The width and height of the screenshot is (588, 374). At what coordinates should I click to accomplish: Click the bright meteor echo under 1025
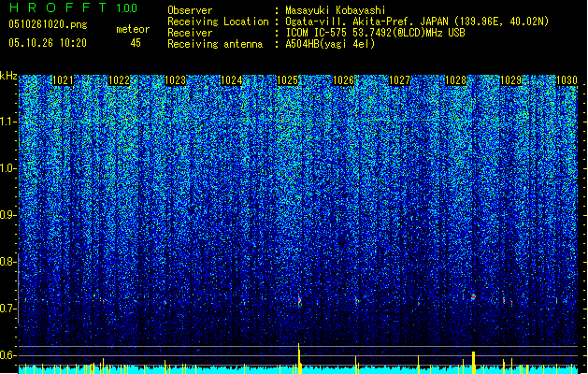click(x=299, y=301)
